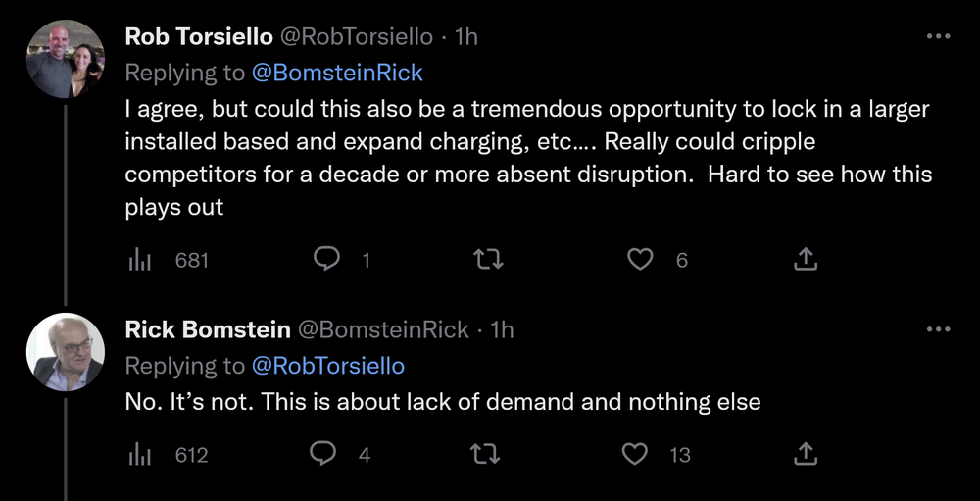This screenshot has height=501, width=980.
Task: View analytics for tweet with 612 views
Action: click(139, 453)
